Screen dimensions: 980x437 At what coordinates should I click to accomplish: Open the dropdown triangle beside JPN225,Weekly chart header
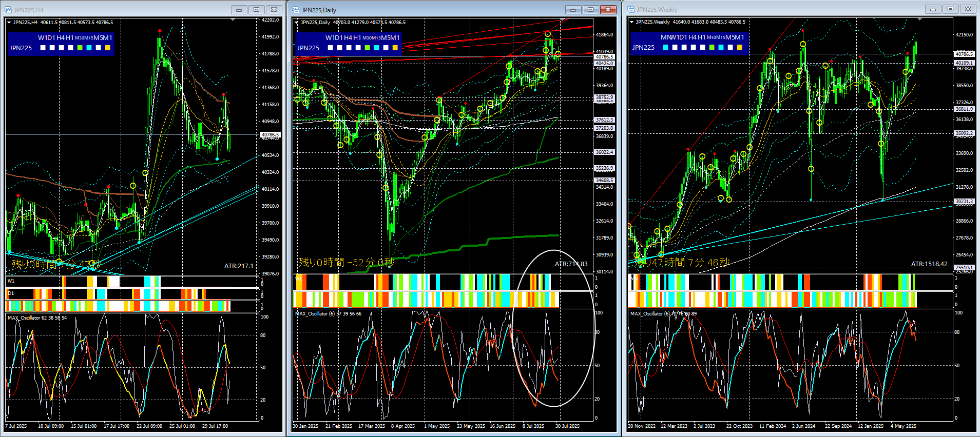(x=631, y=22)
